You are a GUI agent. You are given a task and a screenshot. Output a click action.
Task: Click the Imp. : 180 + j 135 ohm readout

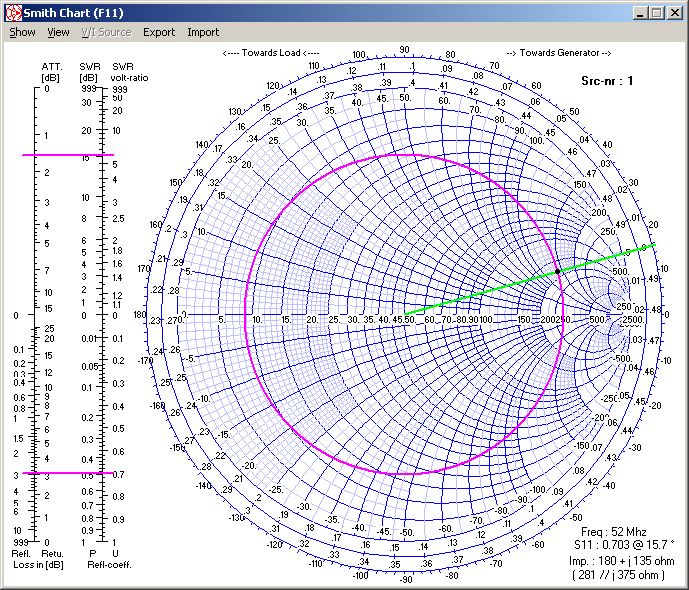point(619,561)
